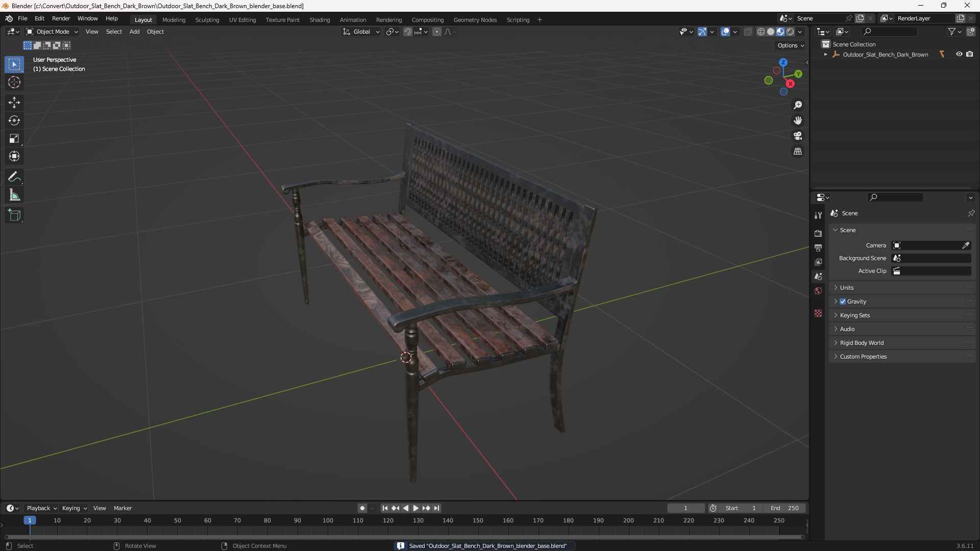Viewport: 980px width, 551px height.
Task: Open the viewport Options dropdown
Action: click(791, 45)
